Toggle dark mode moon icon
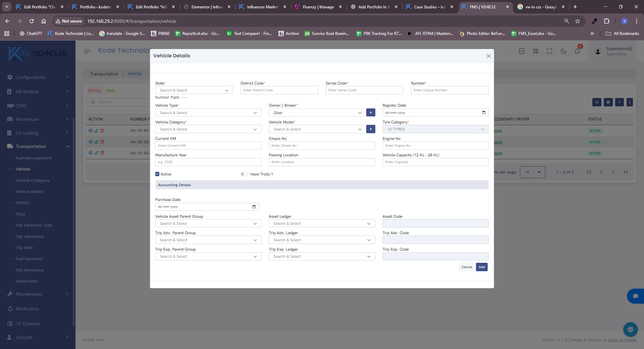Screen dimensions: 644x349 [x=563, y=51]
